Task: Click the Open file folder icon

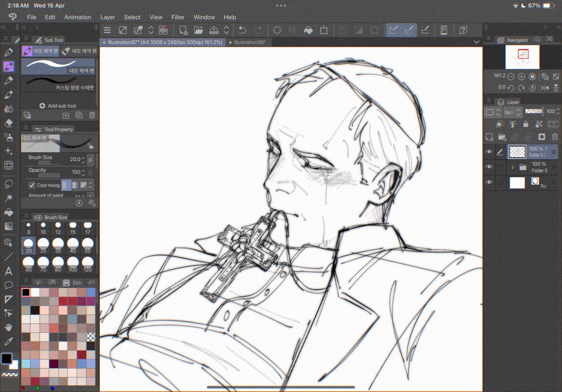Action: [199, 30]
